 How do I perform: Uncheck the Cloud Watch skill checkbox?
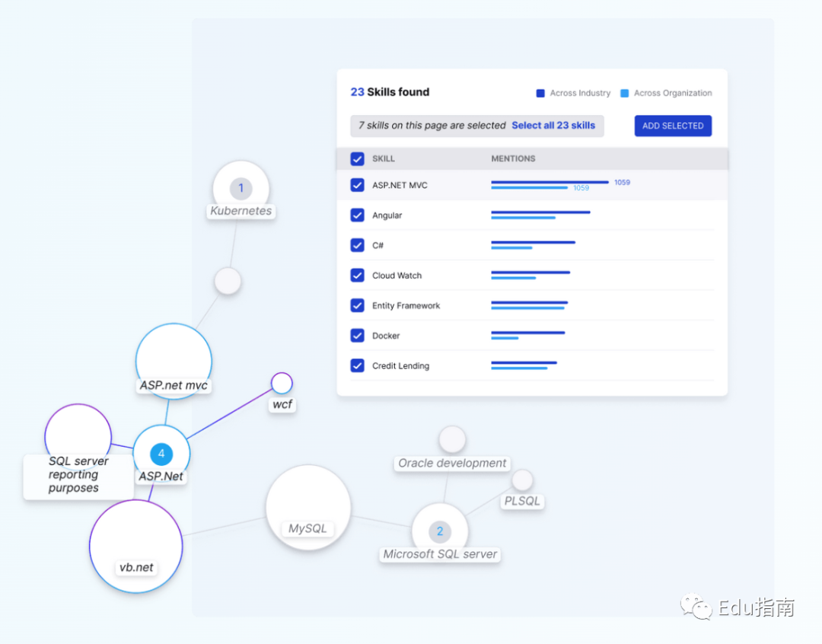tap(357, 276)
